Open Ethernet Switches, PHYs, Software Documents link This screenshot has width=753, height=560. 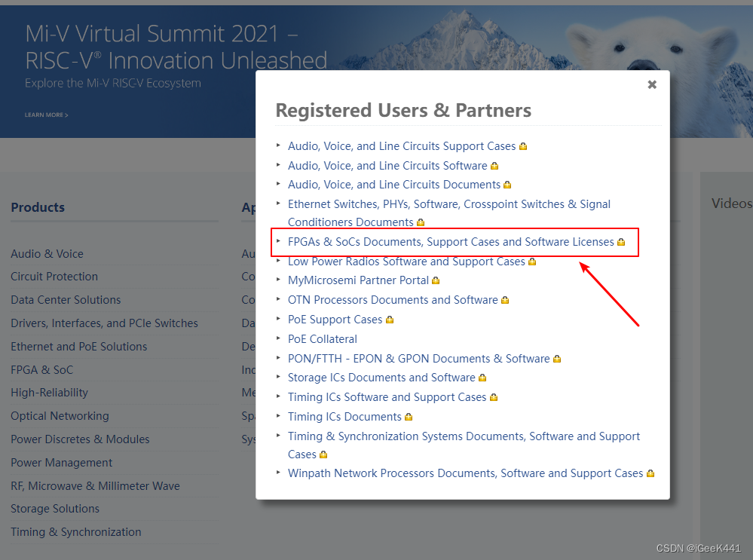click(x=449, y=213)
